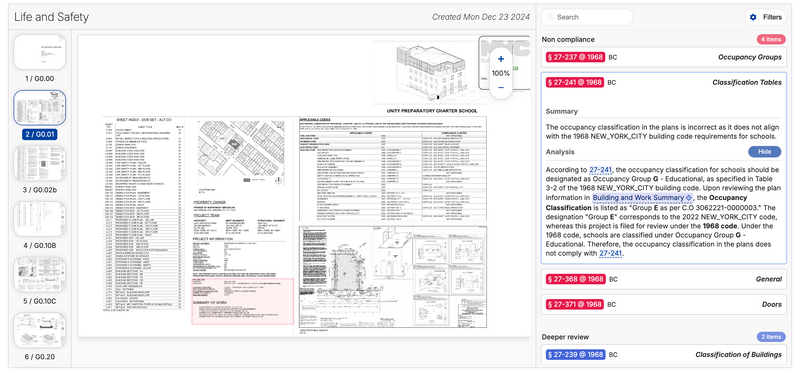Viewport: 800px width, 375px height.
Task: Click the 100% zoom level label
Action: 501,73
